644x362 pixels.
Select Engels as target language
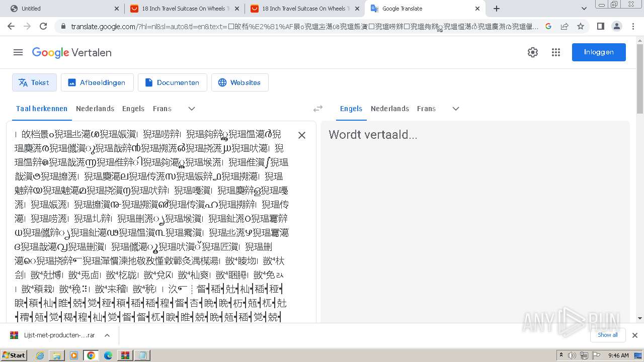coord(351,109)
